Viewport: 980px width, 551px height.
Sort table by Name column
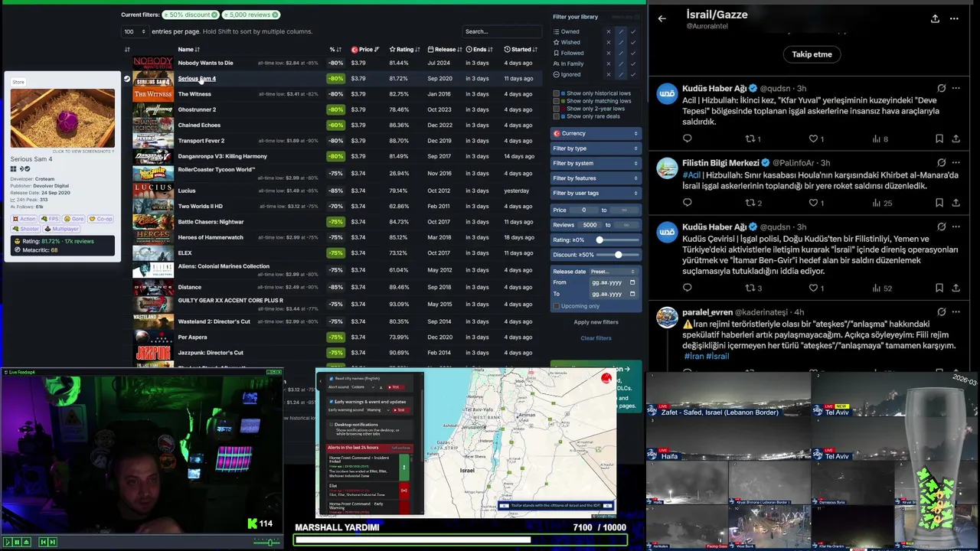tap(188, 50)
